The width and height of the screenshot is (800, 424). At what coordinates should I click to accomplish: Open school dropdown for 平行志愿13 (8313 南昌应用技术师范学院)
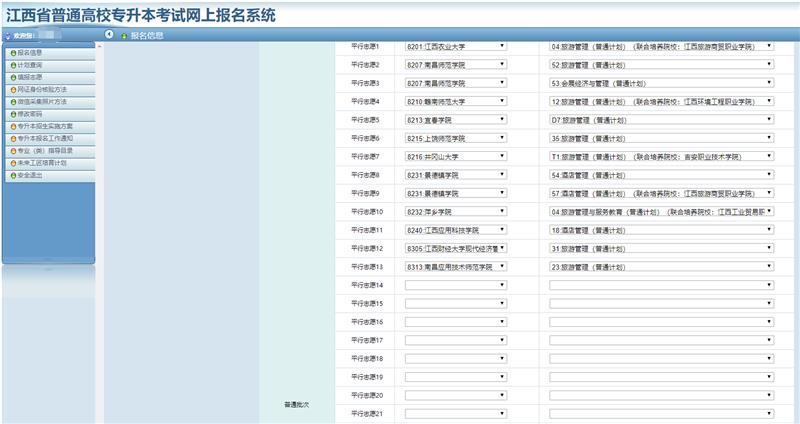tap(456, 267)
